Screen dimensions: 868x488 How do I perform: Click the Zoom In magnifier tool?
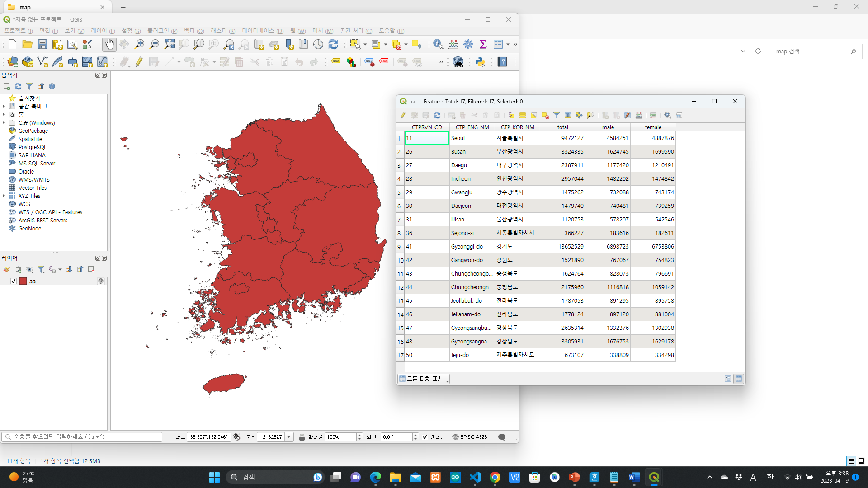(x=139, y=44)
